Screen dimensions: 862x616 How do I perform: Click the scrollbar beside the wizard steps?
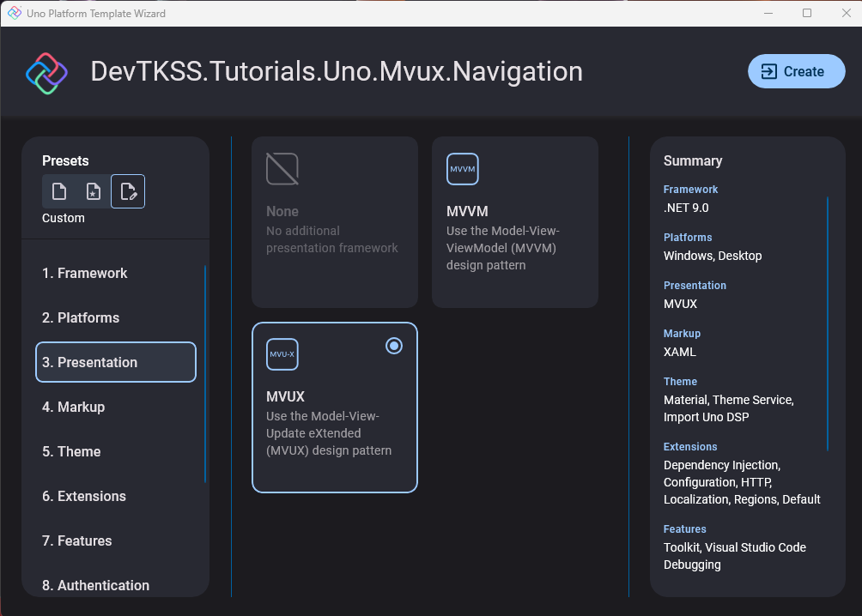tap(206, 369)
